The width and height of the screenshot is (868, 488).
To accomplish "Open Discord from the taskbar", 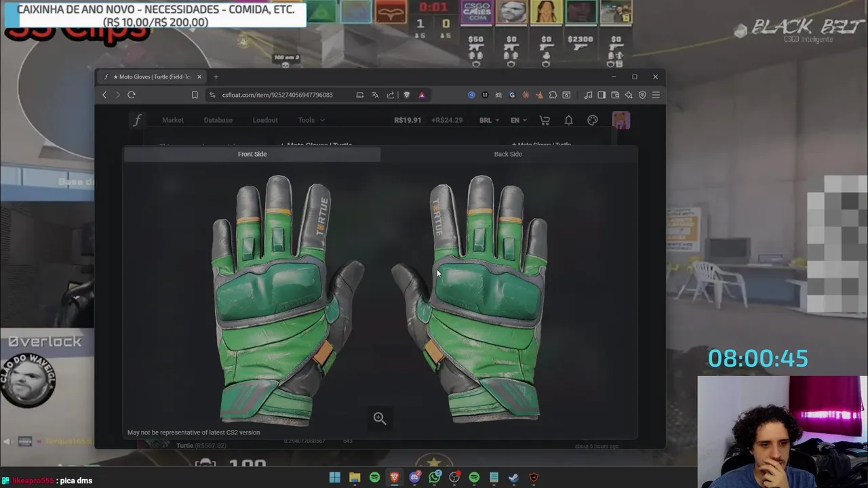I will (414, 477).
